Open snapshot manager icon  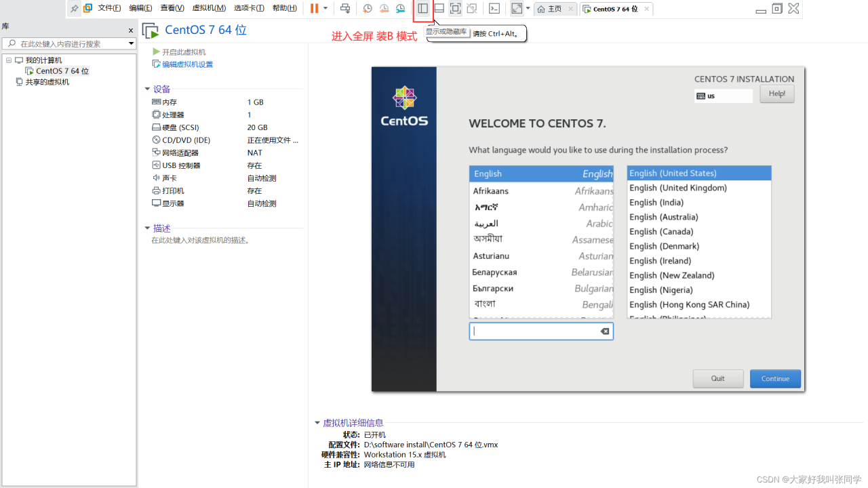click(x=400, y=8)
